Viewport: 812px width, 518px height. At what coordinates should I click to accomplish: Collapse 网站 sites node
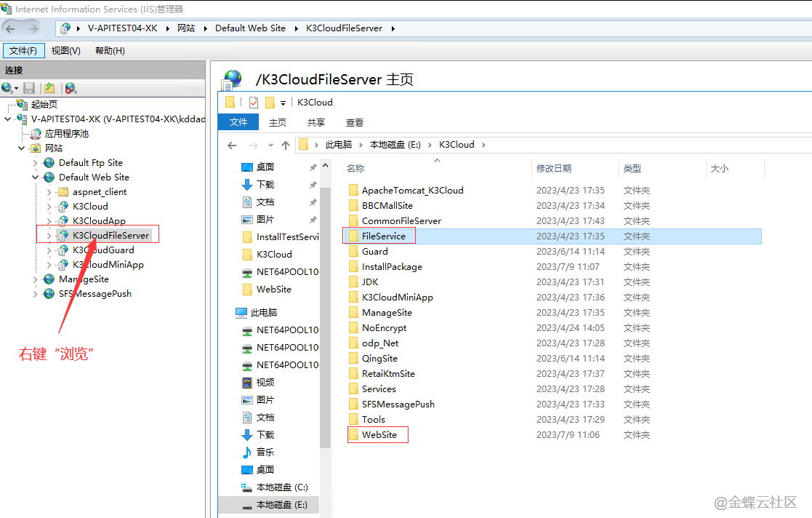pyautogui.click(x=21, y=148)
